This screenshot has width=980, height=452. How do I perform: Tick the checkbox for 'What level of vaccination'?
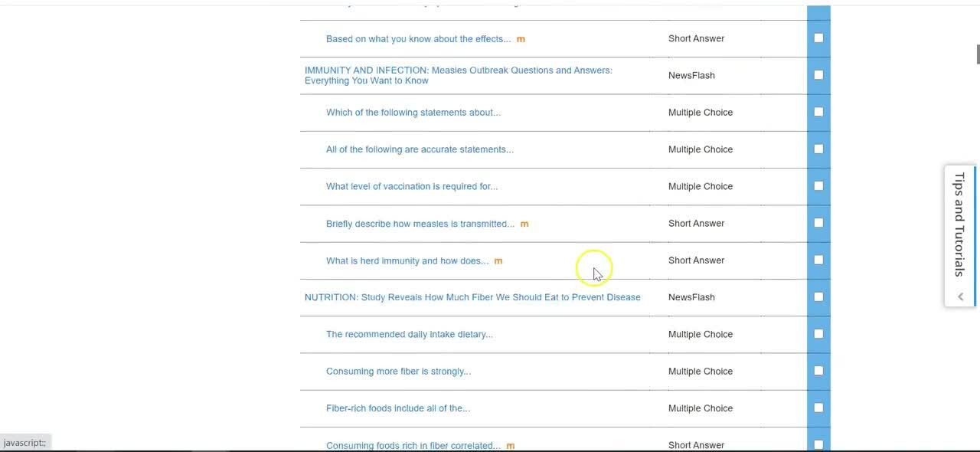click(818, 186)
